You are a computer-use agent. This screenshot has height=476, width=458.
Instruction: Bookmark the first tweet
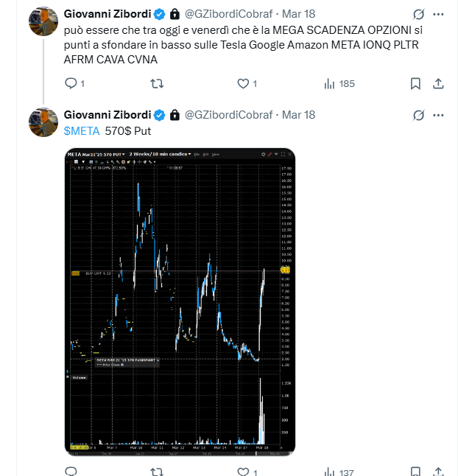click(415, 83)
